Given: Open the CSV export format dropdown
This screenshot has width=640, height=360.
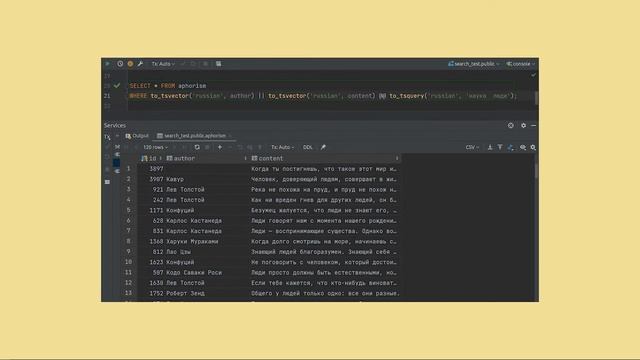Looking at the screenshot, I should [x=472, y=147].
